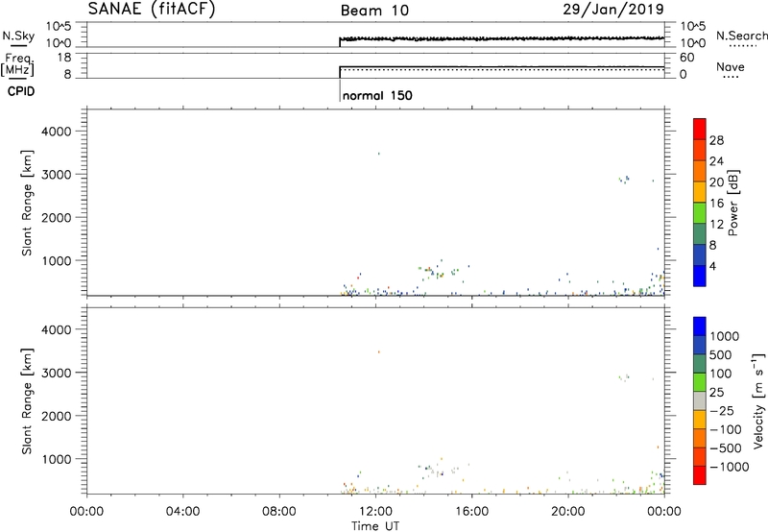Click the orange echo near 3500 km in the velocity panel

(x=378, y=352)
